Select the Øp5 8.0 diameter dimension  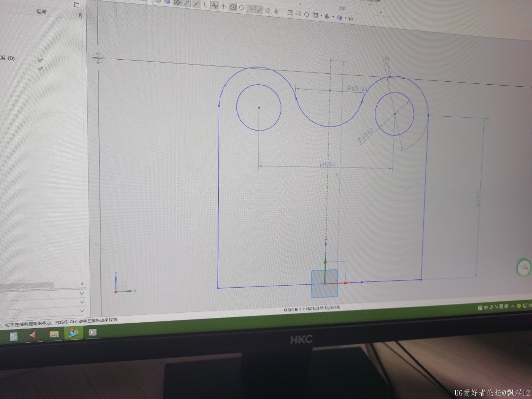(x=366, y=134)
